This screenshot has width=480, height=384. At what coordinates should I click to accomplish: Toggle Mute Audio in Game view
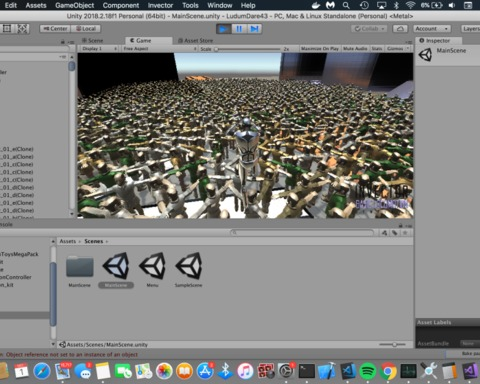(355, 49)
